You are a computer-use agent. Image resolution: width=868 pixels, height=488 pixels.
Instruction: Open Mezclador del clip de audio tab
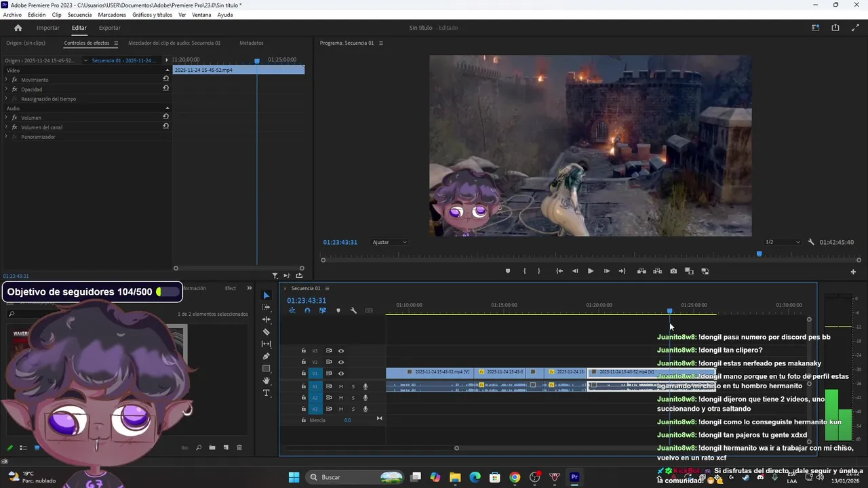point(174,43)
